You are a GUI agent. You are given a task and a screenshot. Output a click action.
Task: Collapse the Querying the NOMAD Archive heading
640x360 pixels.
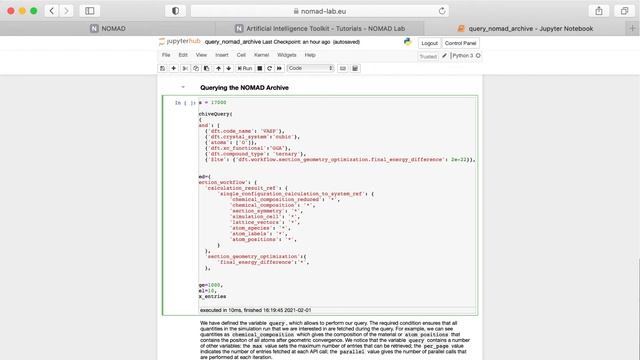pyautogui.click(x=183, y=87)
